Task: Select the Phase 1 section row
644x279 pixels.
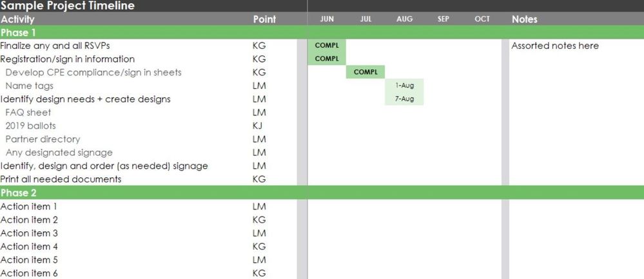Action: [x=322, y=32]
